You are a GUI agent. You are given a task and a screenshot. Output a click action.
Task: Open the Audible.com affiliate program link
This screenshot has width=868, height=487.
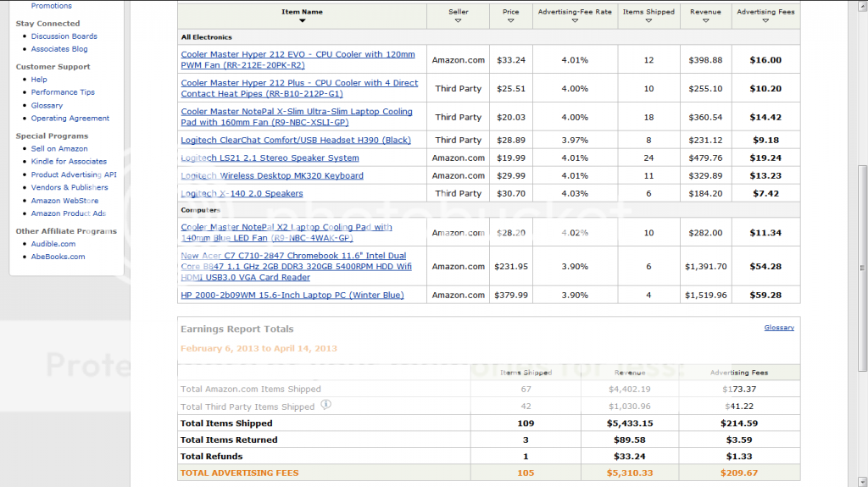(53, 244)
